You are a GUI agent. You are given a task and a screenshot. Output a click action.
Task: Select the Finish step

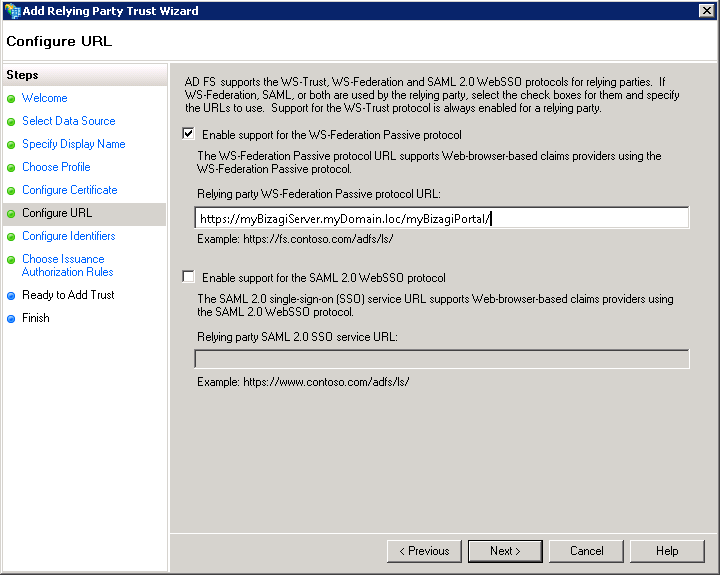[36, 318]
